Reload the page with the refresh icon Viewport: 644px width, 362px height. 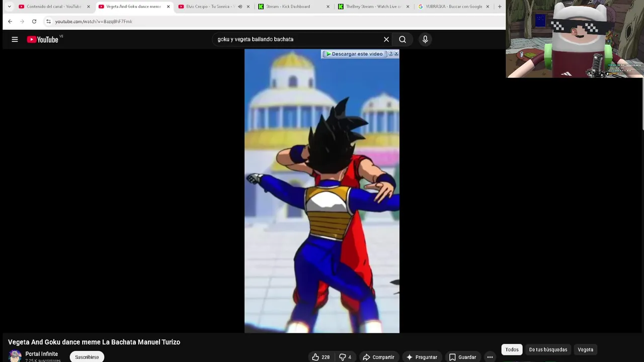click(x=34, y=22)
